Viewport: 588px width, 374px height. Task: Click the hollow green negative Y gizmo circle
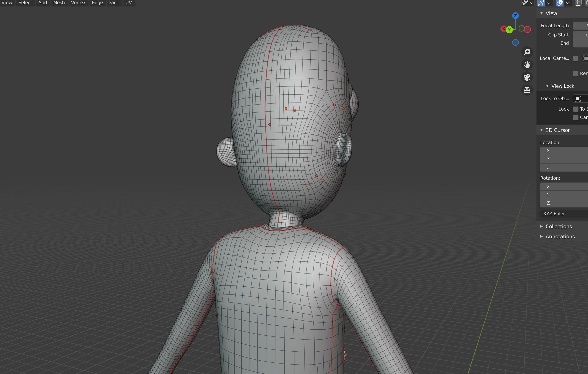(x=522, y=29)
